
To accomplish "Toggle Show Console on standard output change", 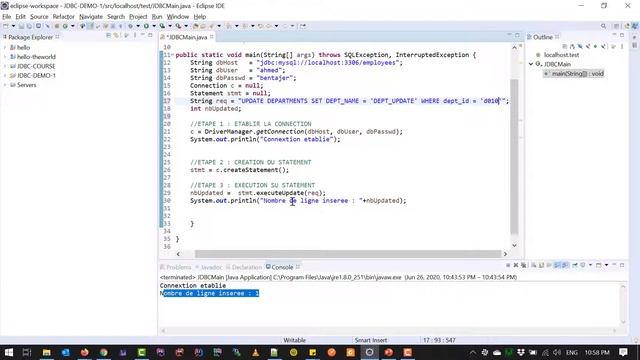I will pos(557,265).
